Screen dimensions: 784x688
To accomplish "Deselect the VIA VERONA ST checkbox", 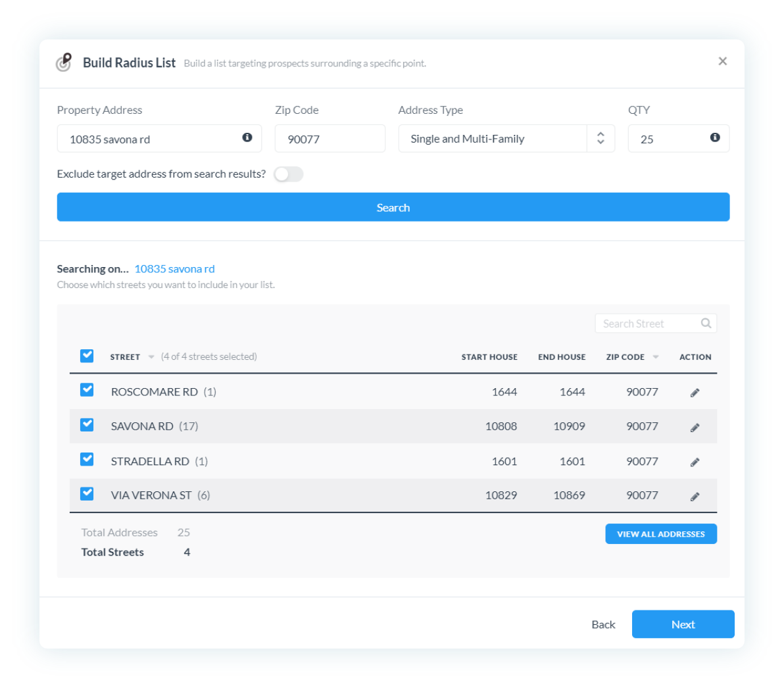I will click(87, 493).
